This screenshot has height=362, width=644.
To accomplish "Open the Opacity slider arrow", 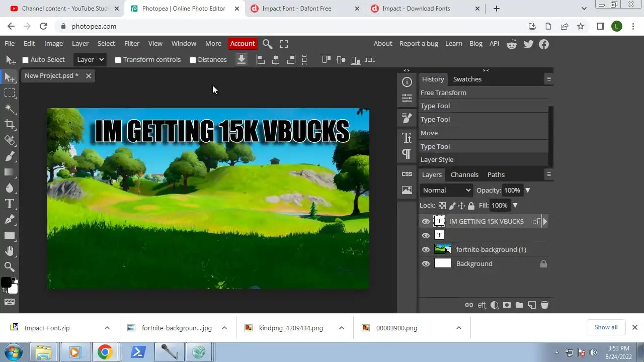I will [528, 191].
